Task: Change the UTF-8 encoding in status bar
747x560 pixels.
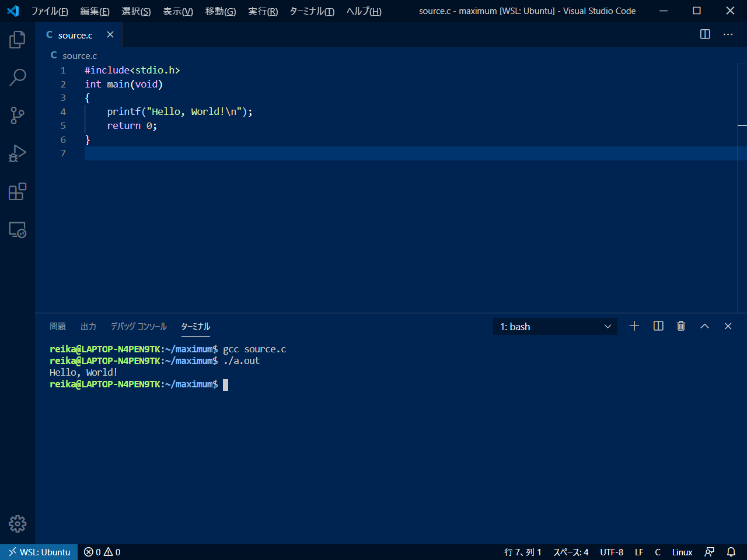Action: tap(611, 552)
